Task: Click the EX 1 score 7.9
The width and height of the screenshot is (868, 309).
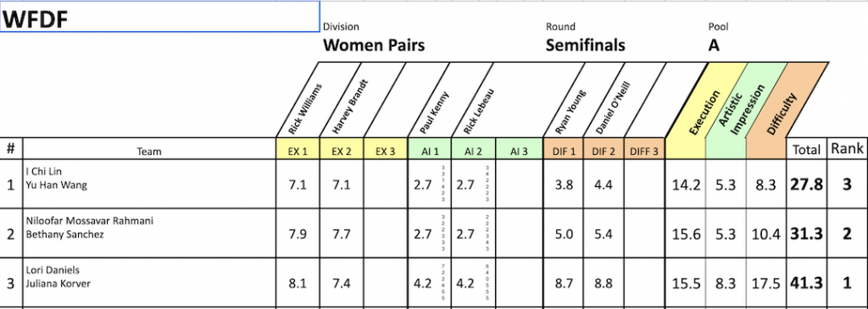Action: click(x=298, y=234)
